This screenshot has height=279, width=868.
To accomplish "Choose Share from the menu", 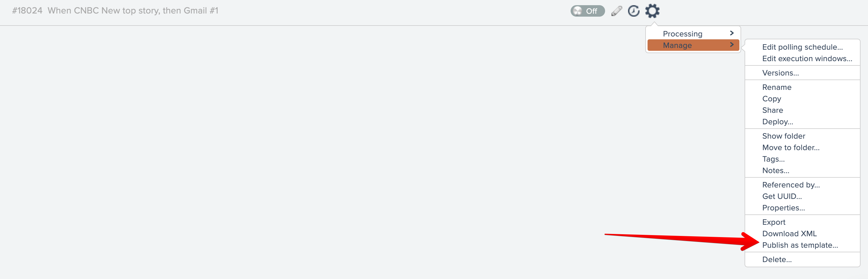I will tap(772, 110).
